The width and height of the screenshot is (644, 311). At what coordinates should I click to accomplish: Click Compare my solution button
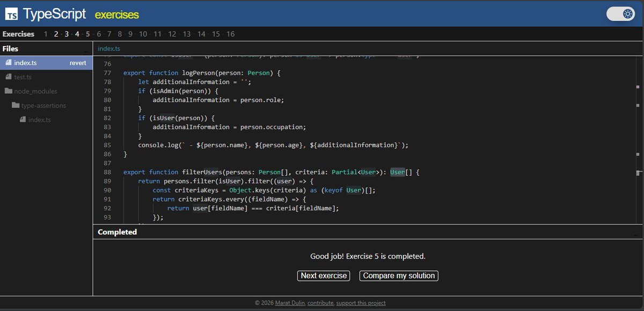(x=399, y=276)
